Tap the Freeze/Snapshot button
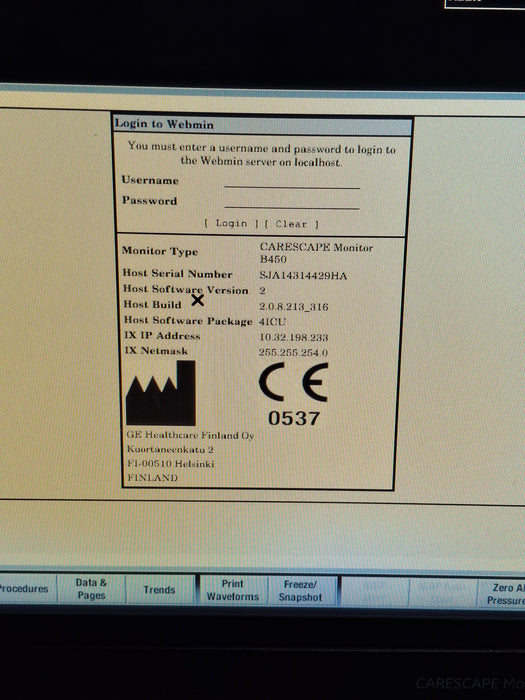Screen dimensions: 525x700 pos(300,591)
